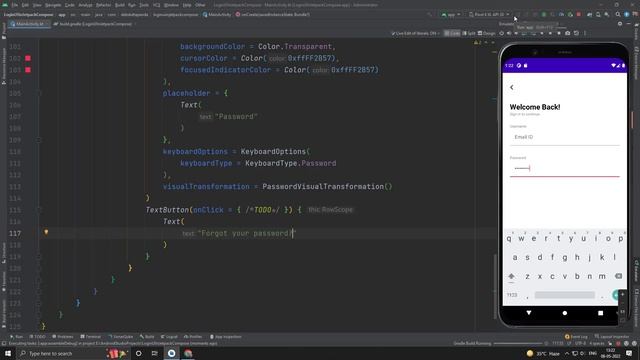Click the emulator screenshot camera icon
The width and height of the screenshot is (640, 360).
[x=567, y=33]
